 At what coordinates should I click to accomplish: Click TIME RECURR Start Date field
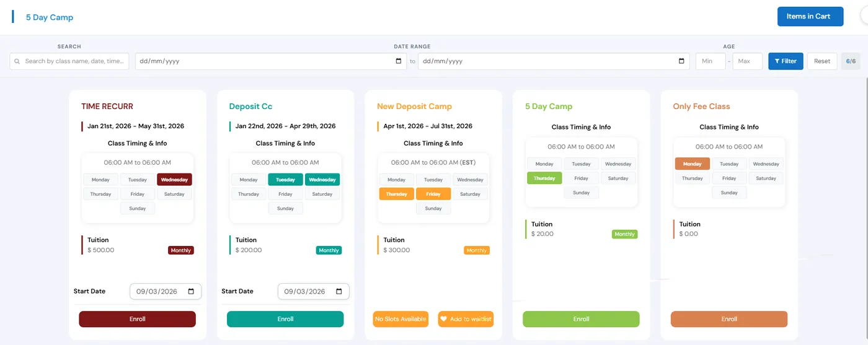point(166,291)
